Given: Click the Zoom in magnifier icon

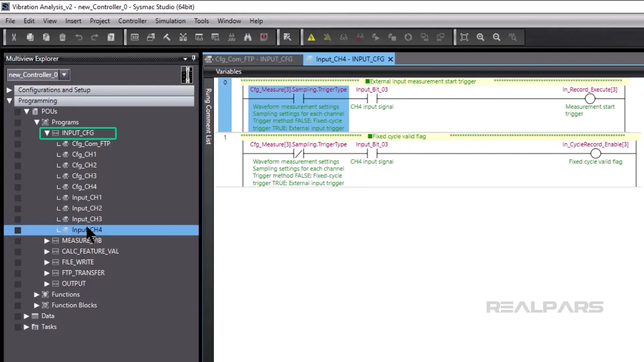Looking at the screenshot, I should click(480, 37).
